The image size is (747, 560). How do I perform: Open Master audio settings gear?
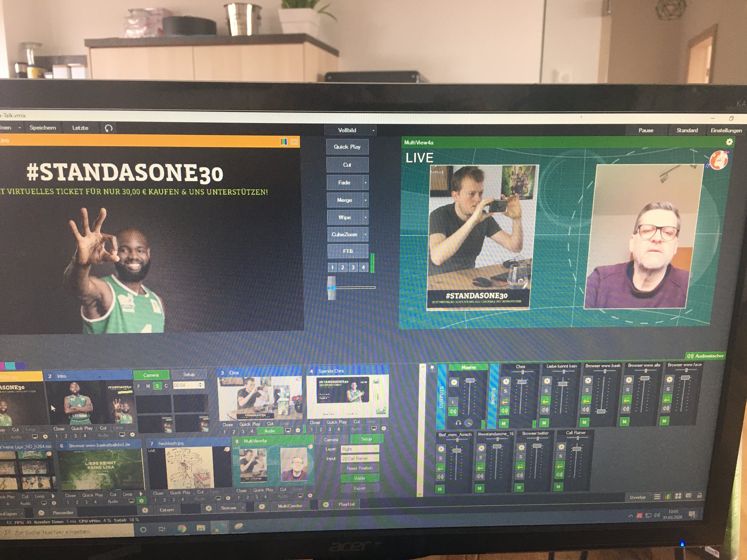pyautogui.click(x=454, y=382)
